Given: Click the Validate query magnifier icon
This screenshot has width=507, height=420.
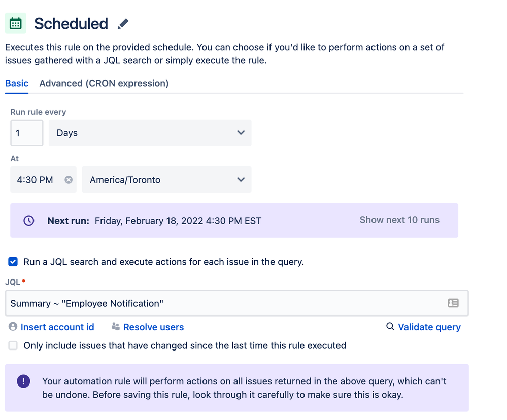Looking at the screenshot, I should (390, 326).
